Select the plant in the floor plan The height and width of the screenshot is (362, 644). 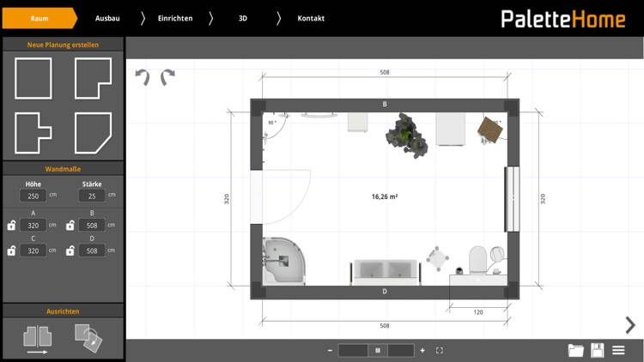pyautogui.click(x=407, y=136)
